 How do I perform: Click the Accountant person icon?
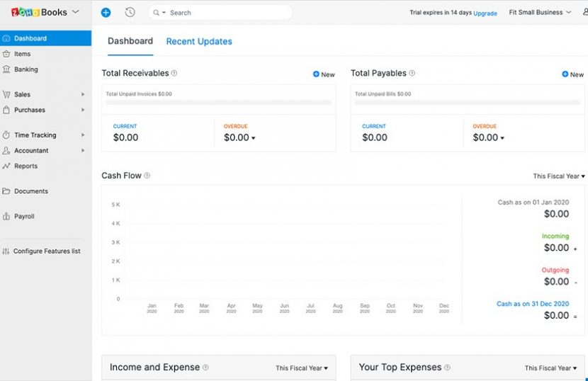click(x=6, y=150)
